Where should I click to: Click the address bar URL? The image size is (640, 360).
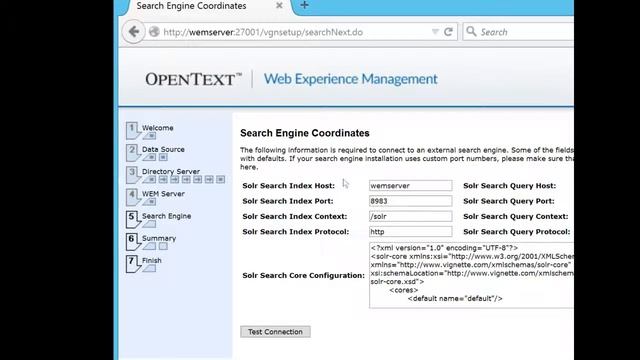point(263,32)
